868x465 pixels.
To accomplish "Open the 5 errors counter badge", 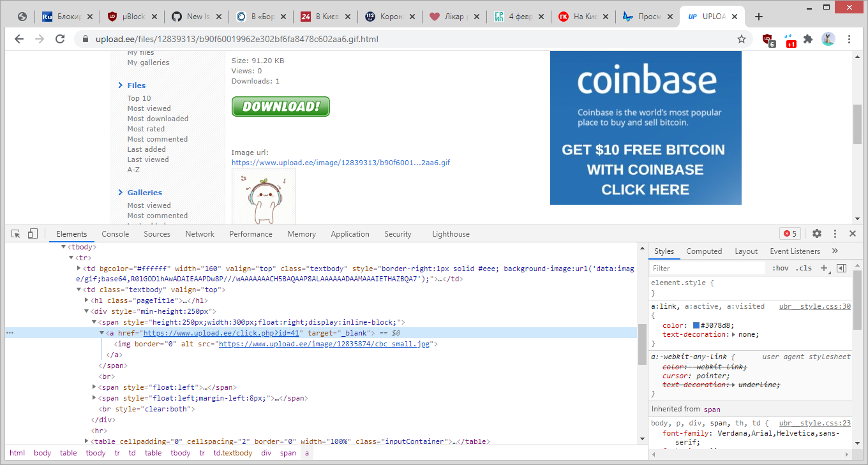I will tap(790, 234).
